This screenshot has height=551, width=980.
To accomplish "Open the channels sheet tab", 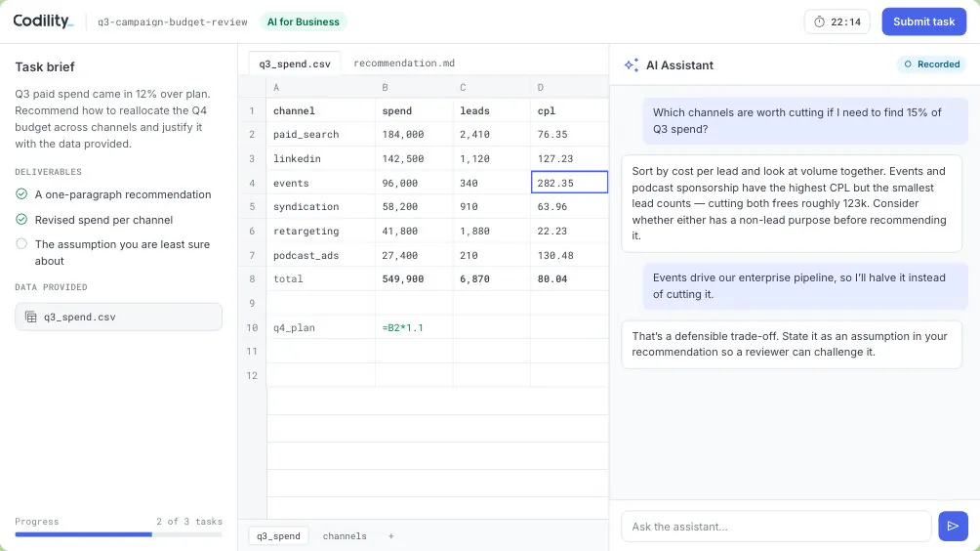I will coord(345,536).
